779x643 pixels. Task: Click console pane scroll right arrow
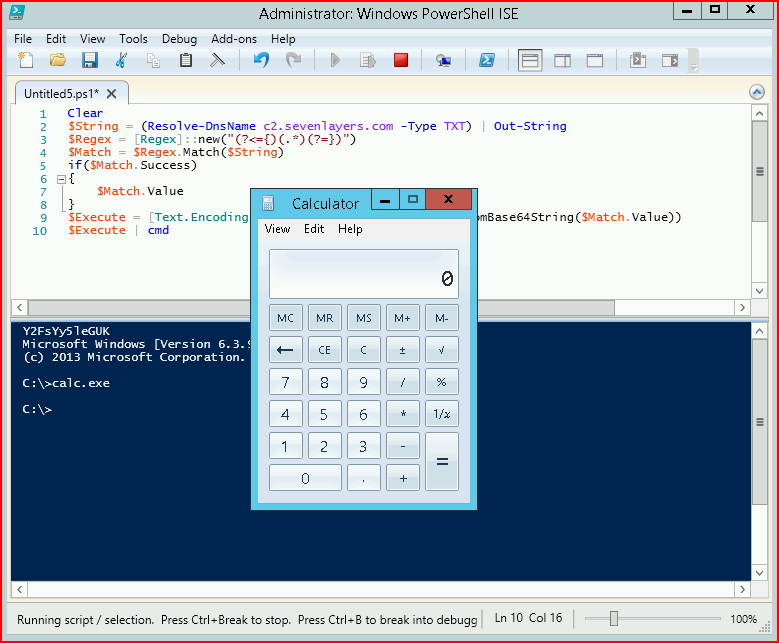click(x=742, y=589)
